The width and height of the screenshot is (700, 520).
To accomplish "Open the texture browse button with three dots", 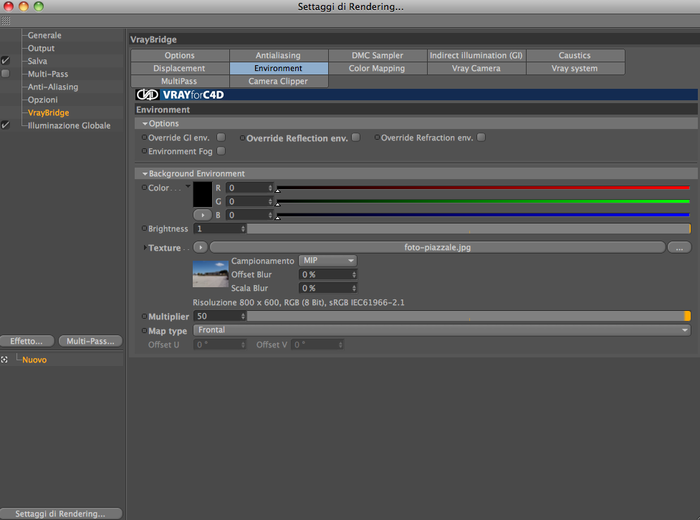I will click(x=679, y=247).
